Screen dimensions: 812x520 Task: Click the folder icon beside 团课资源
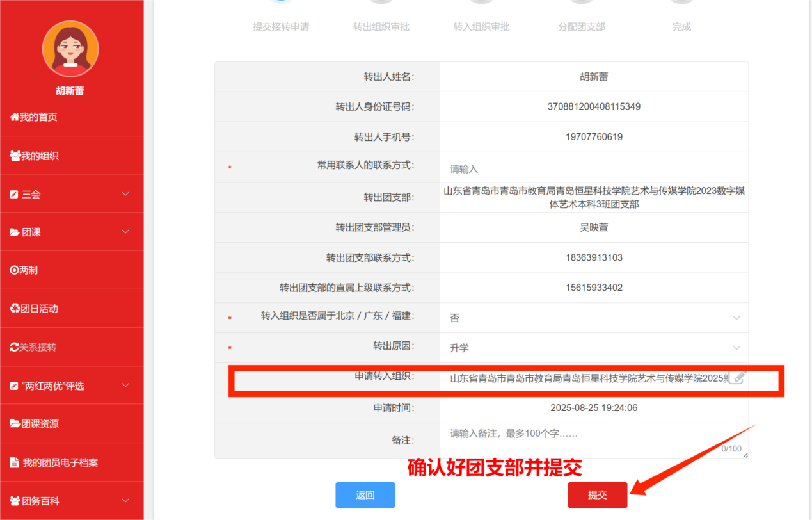(x=15, y=423)
